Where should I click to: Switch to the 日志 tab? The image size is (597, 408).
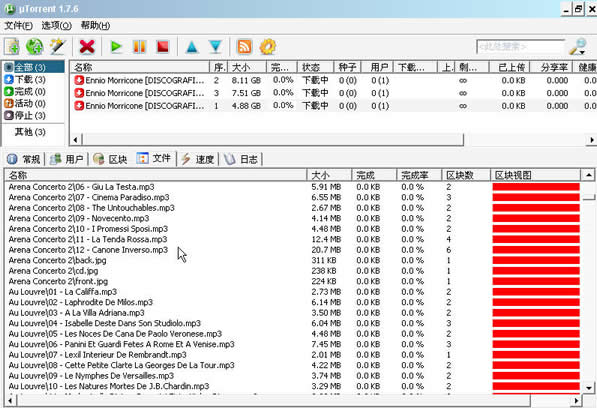(241, 159)
